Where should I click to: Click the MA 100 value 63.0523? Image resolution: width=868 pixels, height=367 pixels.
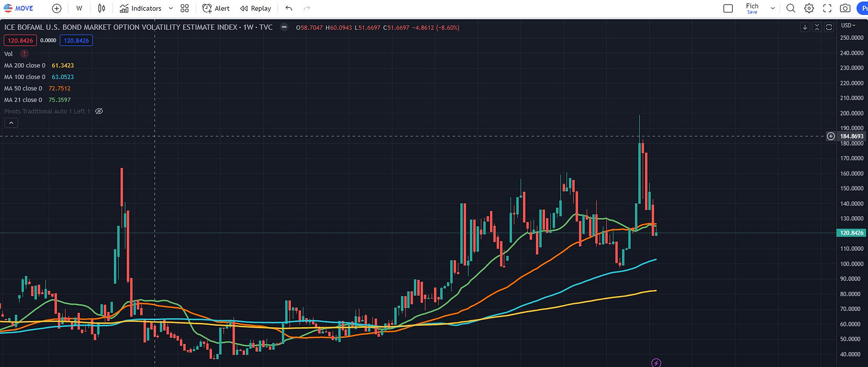(x=63, y=77)
